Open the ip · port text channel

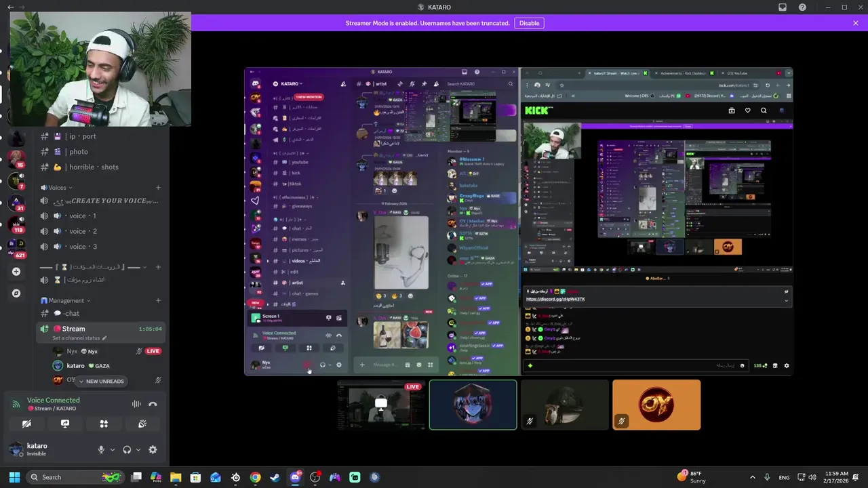point(102,136)
